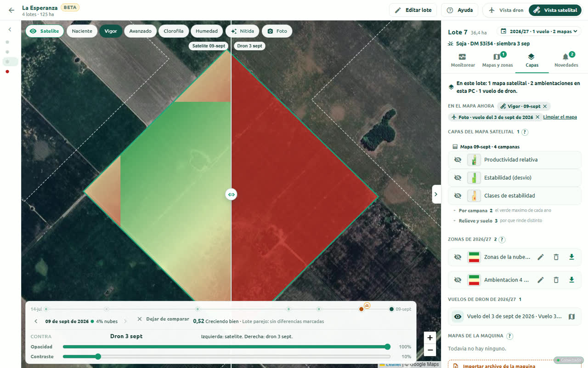Viewport: 588px width, 368px height.
Task: Show the Productividad relativa layer
Action: point(458,160)
